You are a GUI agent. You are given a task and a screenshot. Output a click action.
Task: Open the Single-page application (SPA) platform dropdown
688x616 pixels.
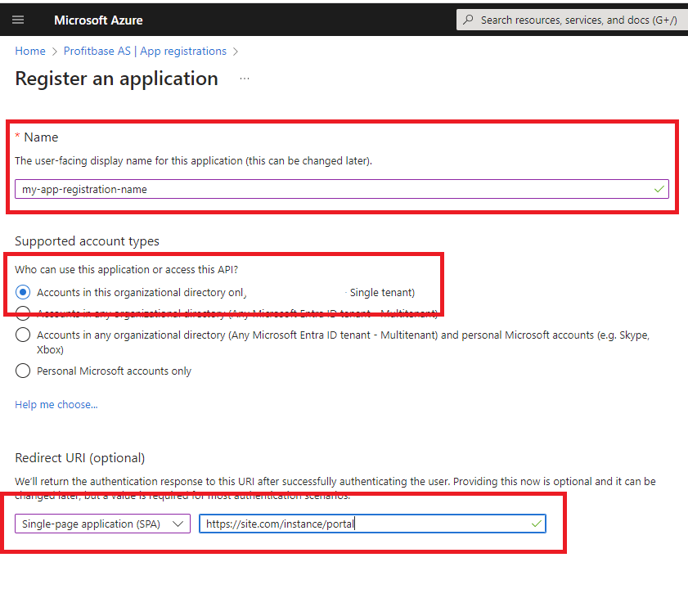[x=102, y=524]
